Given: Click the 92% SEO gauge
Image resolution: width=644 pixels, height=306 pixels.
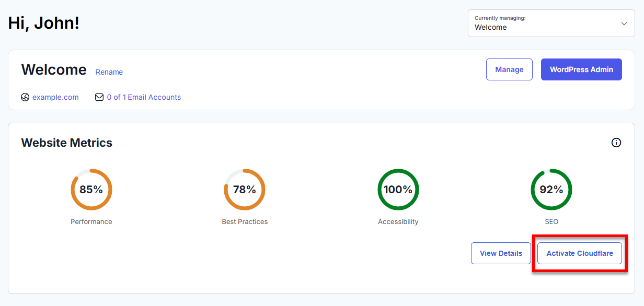Looking at the screenshot, I should pos(551,190).
